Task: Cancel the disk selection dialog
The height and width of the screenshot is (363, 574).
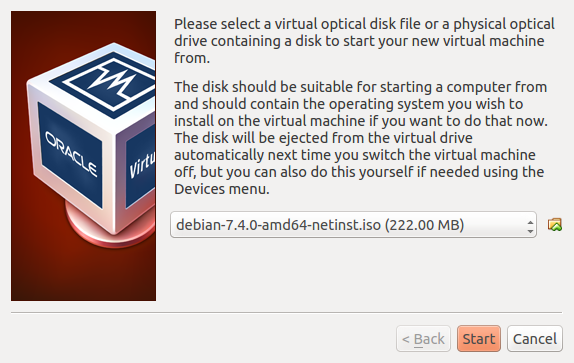Action: pyautogui.click(x=535, y=338)
